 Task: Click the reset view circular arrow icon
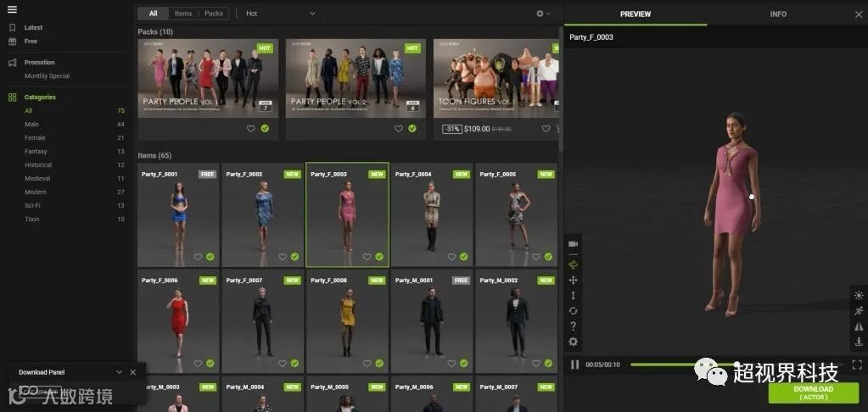click(x=573, y=311)
